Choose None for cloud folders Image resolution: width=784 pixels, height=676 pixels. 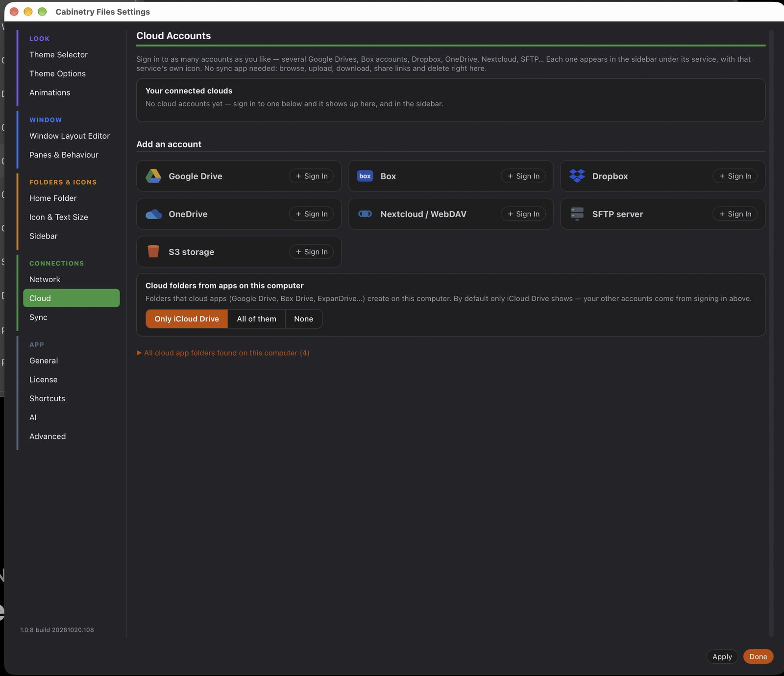coord(303,319)
